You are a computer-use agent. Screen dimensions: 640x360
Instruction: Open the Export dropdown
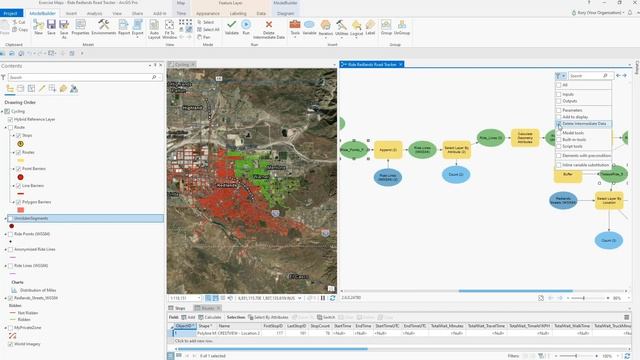pos(138,29)
